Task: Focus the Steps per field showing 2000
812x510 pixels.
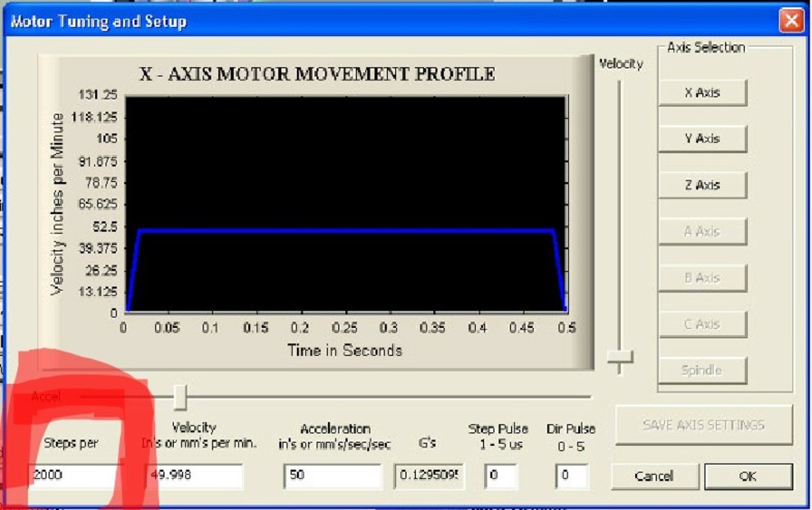Action: [x=75, y=476]
